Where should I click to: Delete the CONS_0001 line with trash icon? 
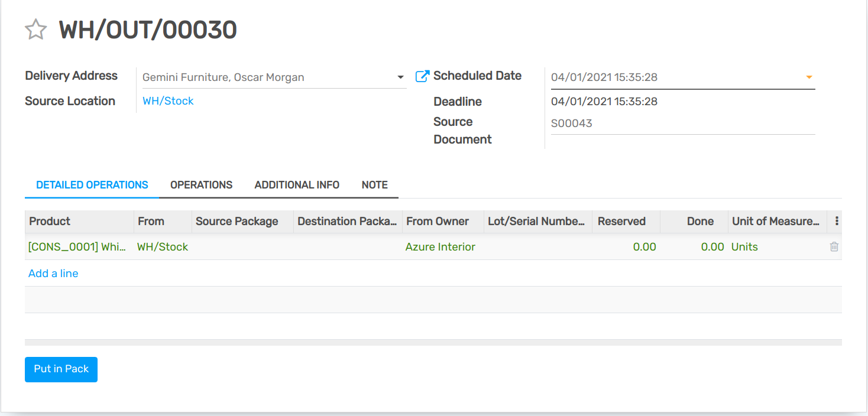click(834, 247)
